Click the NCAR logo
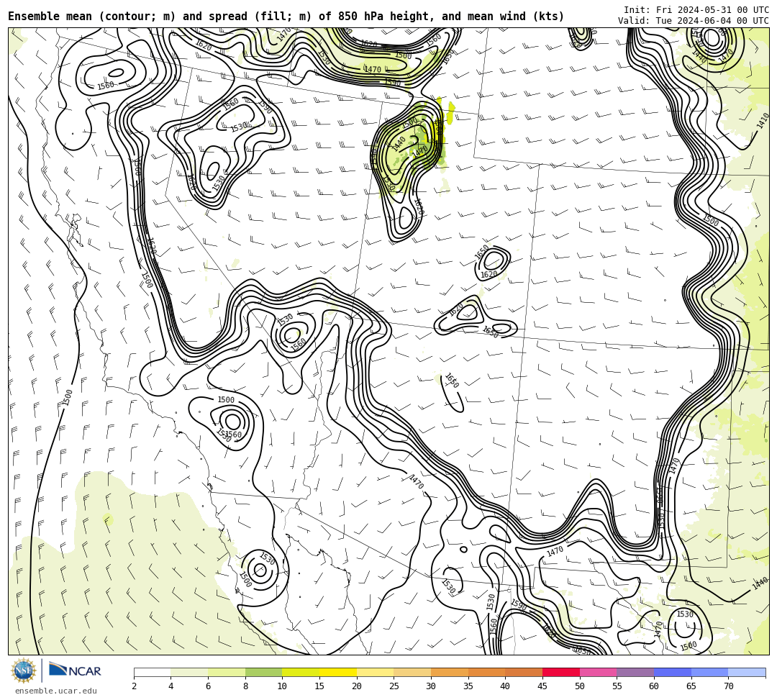 75,671
